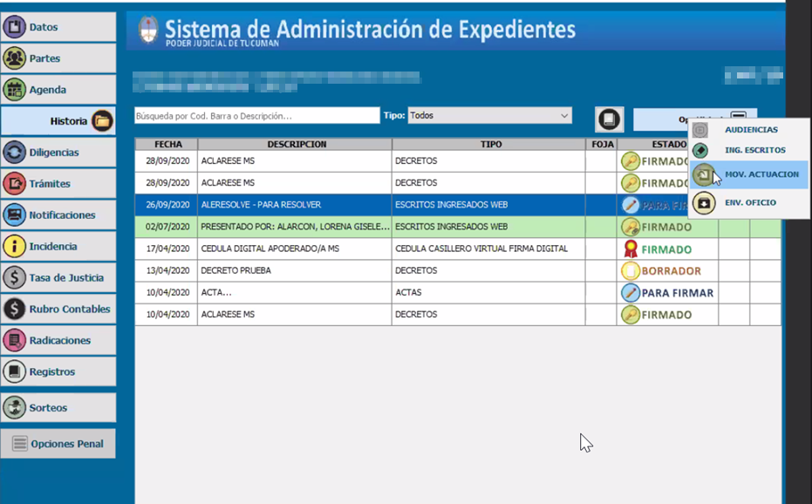Click the Radicaciones pink icon
812x504 pixels.
pyautogui.click(x=14, y=340)
